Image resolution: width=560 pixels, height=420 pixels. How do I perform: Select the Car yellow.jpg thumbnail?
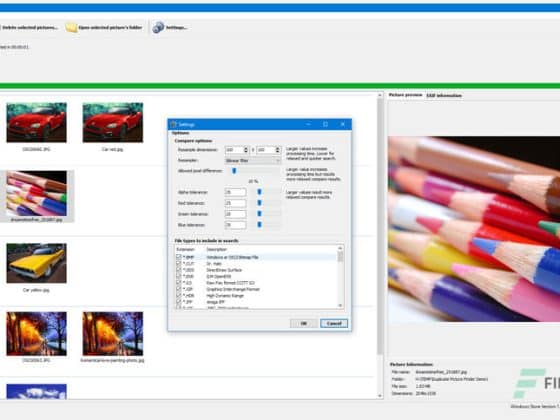(36, 263)
